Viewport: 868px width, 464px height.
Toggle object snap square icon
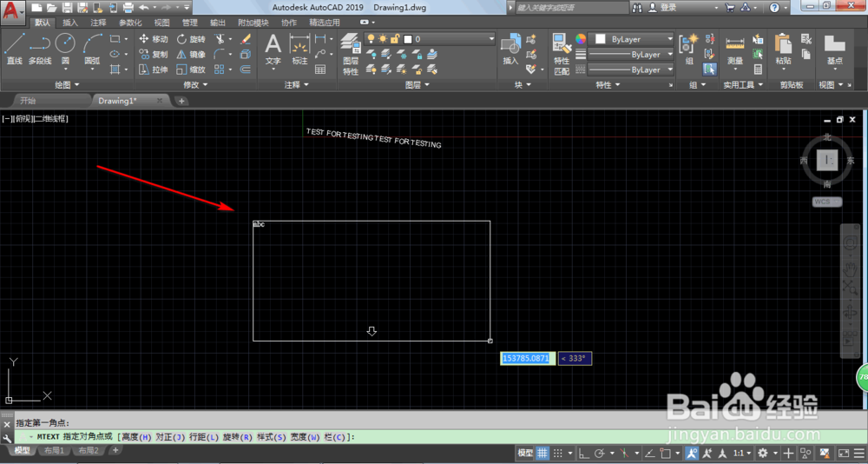pyautogui.click(x=666, y=453)
